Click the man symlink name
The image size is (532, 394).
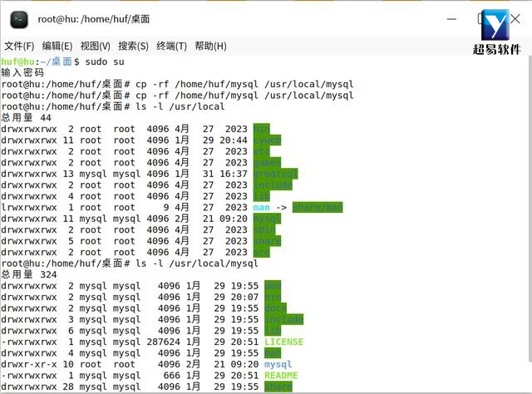click(261, 207)
